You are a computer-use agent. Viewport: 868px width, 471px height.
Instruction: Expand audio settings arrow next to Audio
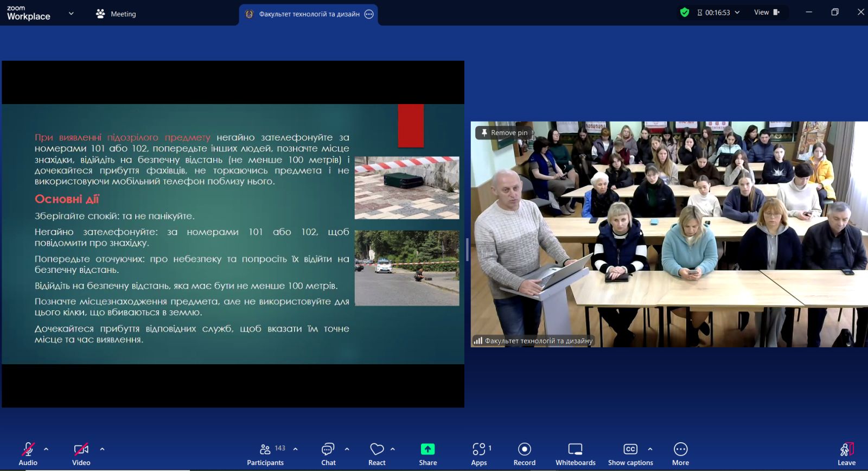click(46, 449)
